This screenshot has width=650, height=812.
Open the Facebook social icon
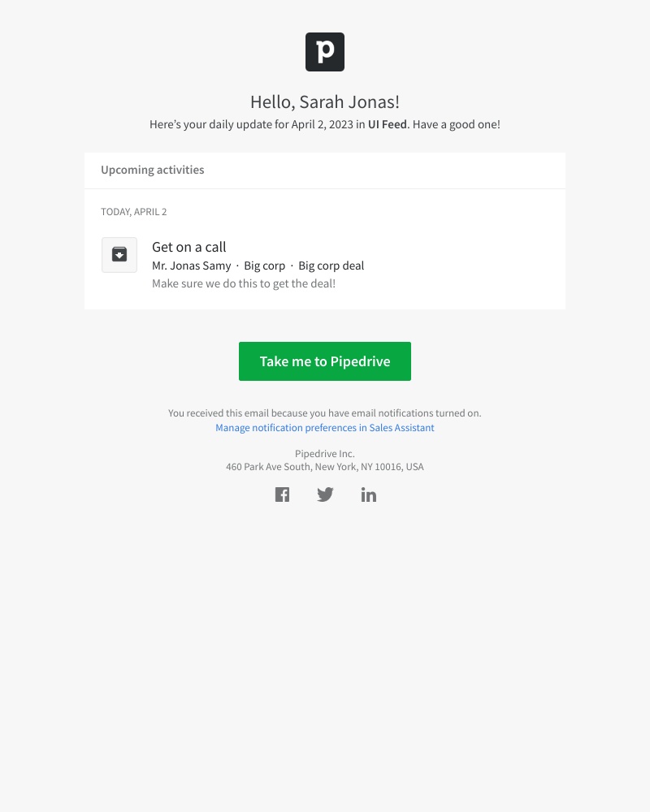tap(282, 495)
